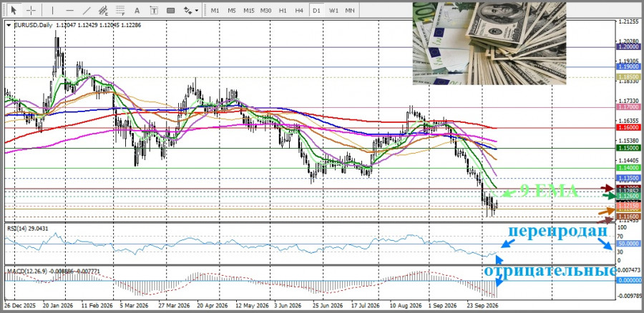Screen dimensions: 644x313
Task: Click the 1.15000 price level label
Action: [628, 148]
